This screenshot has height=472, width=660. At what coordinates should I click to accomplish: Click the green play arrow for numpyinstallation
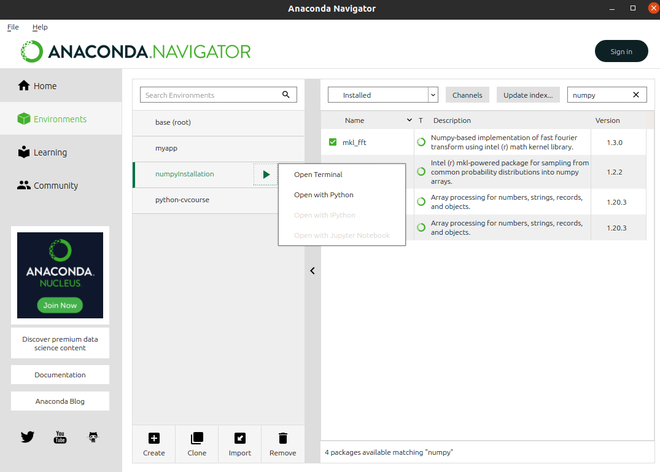click(266, 174)
